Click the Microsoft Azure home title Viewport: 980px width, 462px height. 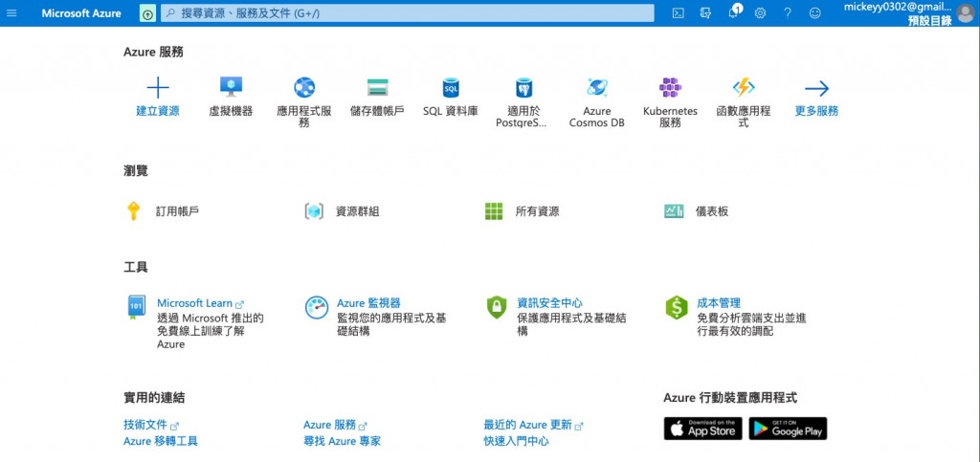point(81,13)
